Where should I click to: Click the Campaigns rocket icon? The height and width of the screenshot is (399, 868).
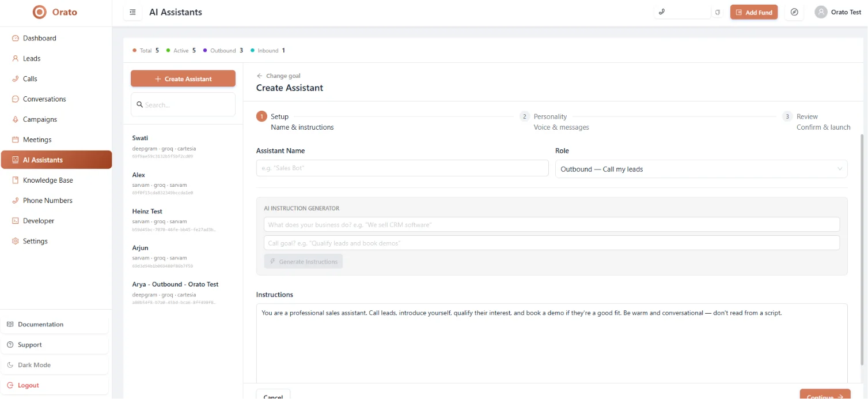(x=16, y=119)
